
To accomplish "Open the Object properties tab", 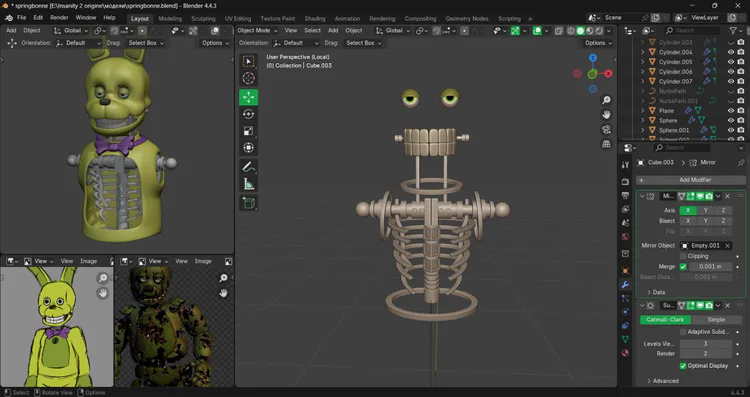I will click(x=625, y=271).
